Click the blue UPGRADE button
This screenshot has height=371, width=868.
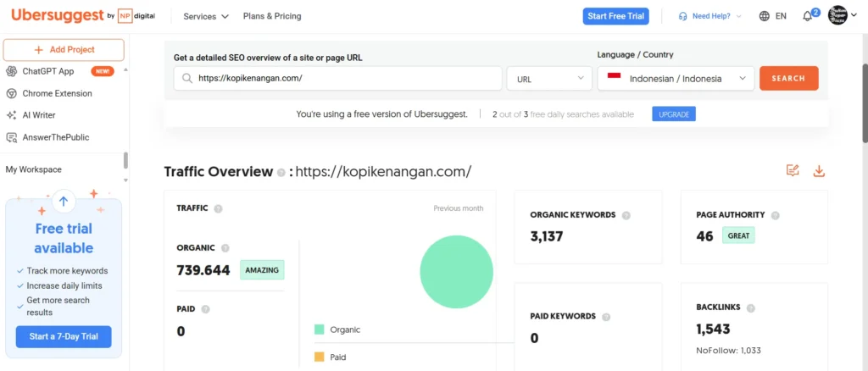[674, 114]
